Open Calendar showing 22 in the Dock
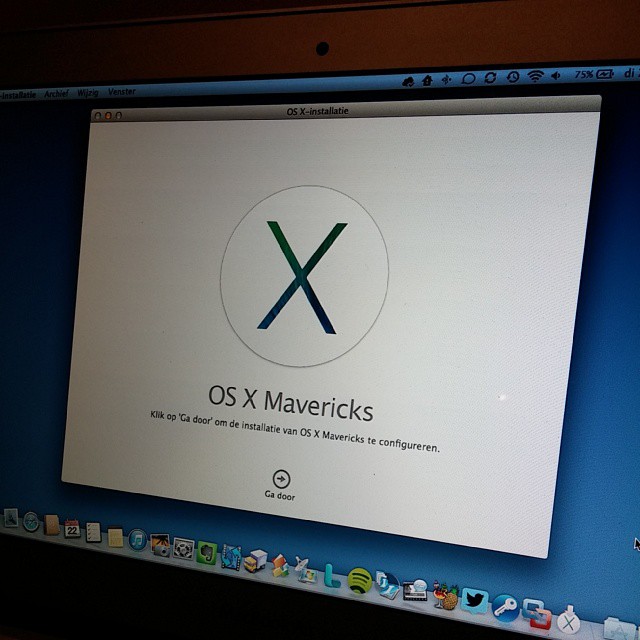640x640 pixels. pos(72,529)
